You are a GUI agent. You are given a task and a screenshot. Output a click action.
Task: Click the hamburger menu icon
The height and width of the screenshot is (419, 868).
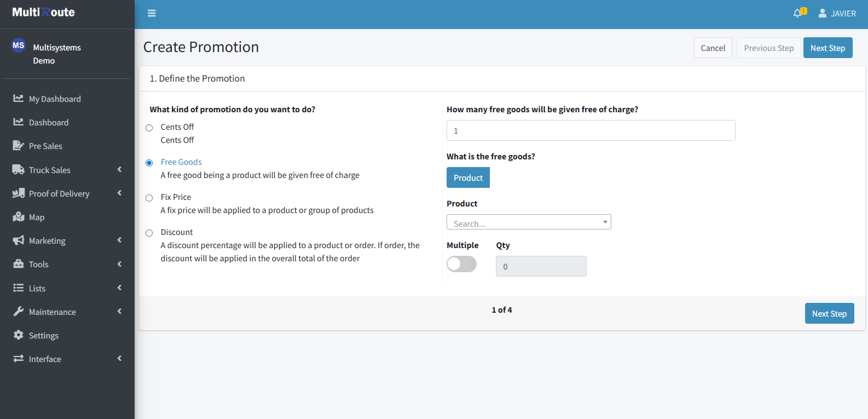[x=152, y=13]
